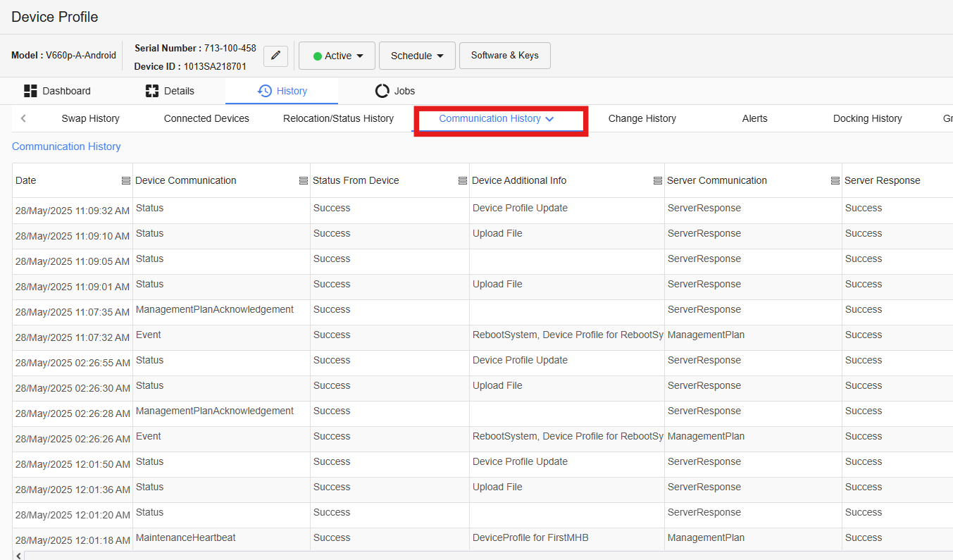Expand the Communication History tab chevron
953x560 pixels.
point(549,119)
